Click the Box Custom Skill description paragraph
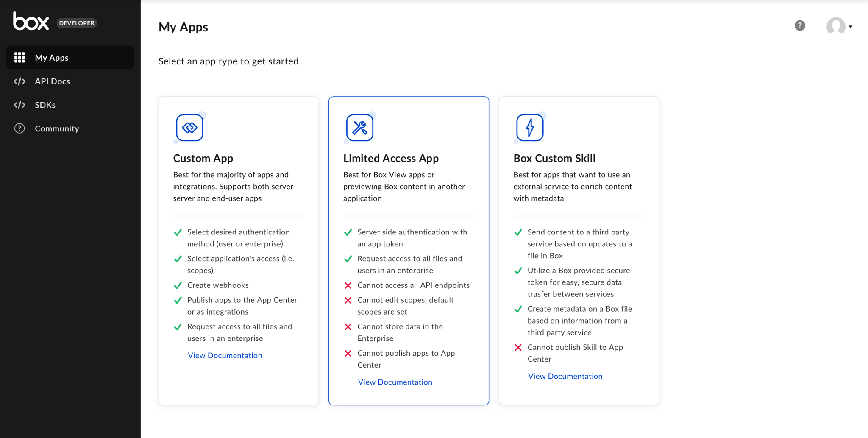Screen dimensions: 868x438 coord(573,187)
